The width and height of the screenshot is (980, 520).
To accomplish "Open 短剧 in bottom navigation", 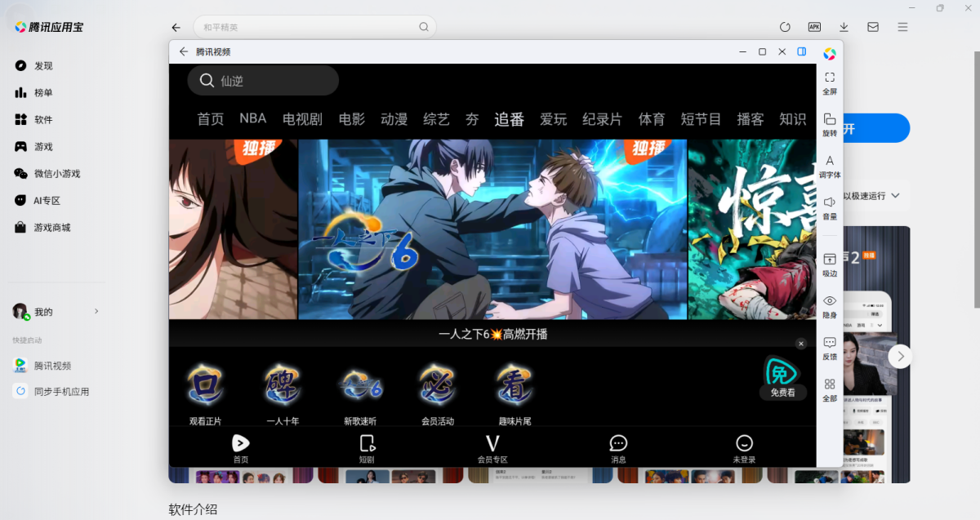I will click(367, 448).
